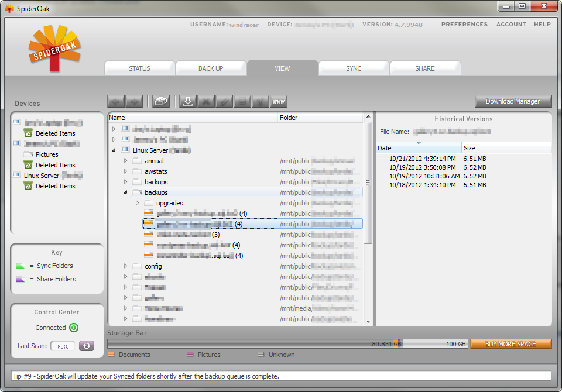Expand the first device above Linux Server

coord(114,129)
